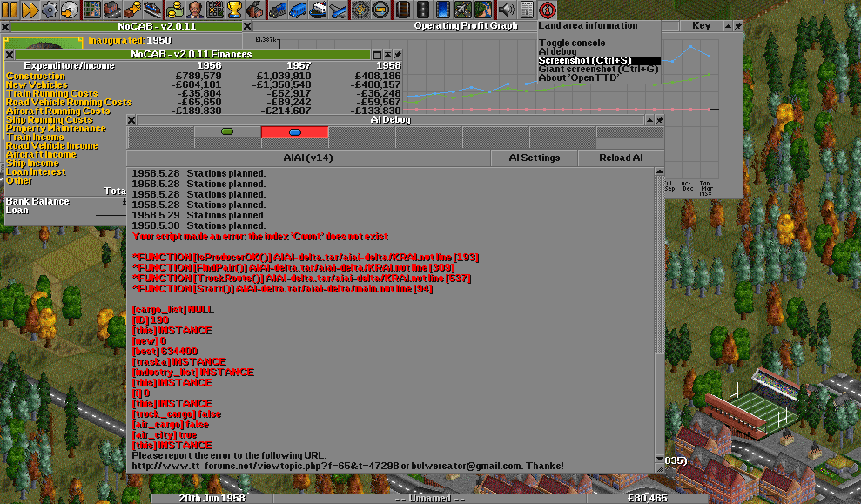This screenshot has height=504, width=861.
Task: Open the world map viewer
Action: 91,10
